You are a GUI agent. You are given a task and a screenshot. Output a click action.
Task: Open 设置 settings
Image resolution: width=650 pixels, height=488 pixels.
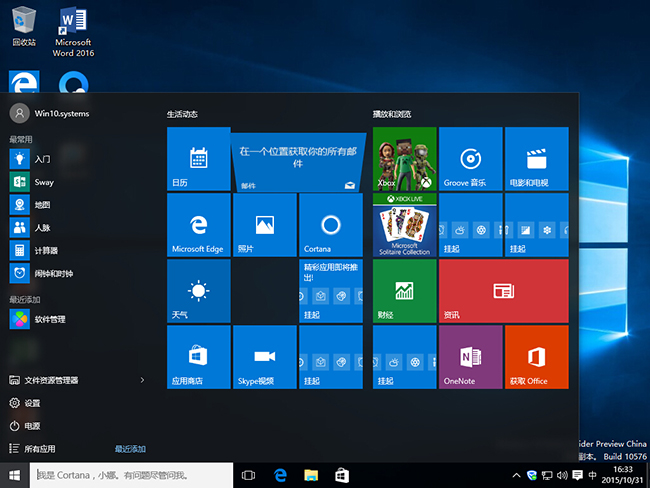point(25,403)
